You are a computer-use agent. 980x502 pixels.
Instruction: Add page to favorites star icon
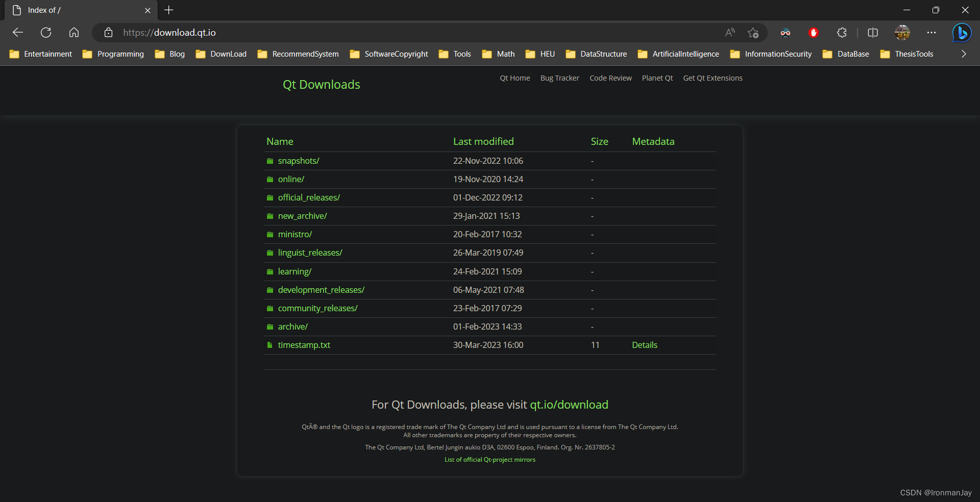(x=753, y=33)
